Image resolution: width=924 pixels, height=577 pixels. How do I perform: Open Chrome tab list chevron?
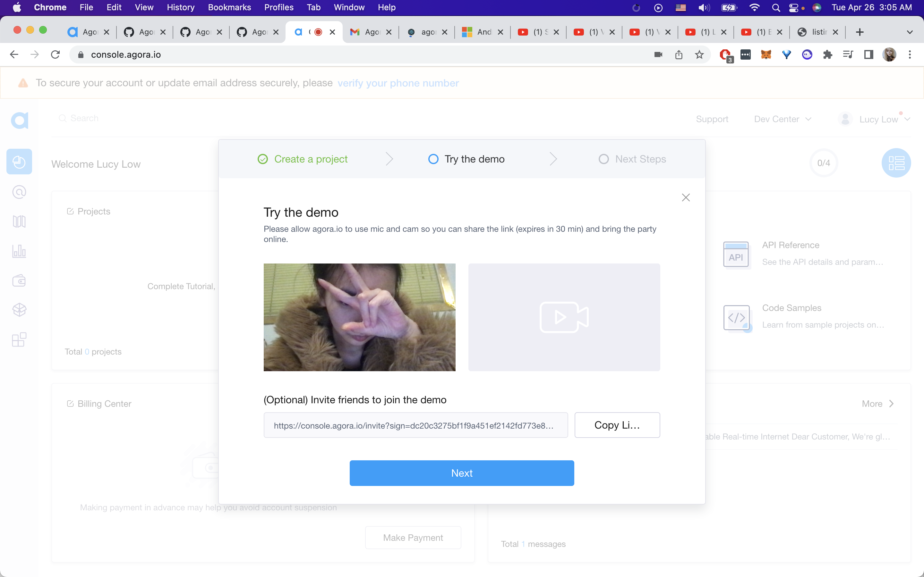910,32
